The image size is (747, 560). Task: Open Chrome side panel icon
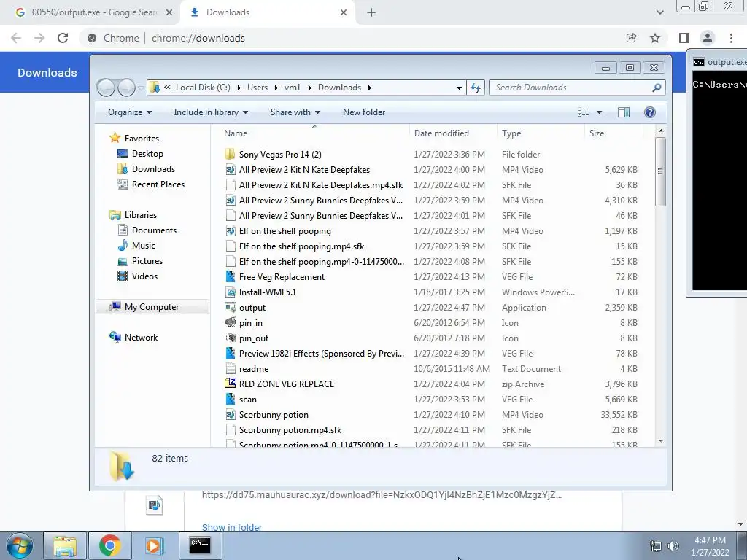[x=684, y=38]
